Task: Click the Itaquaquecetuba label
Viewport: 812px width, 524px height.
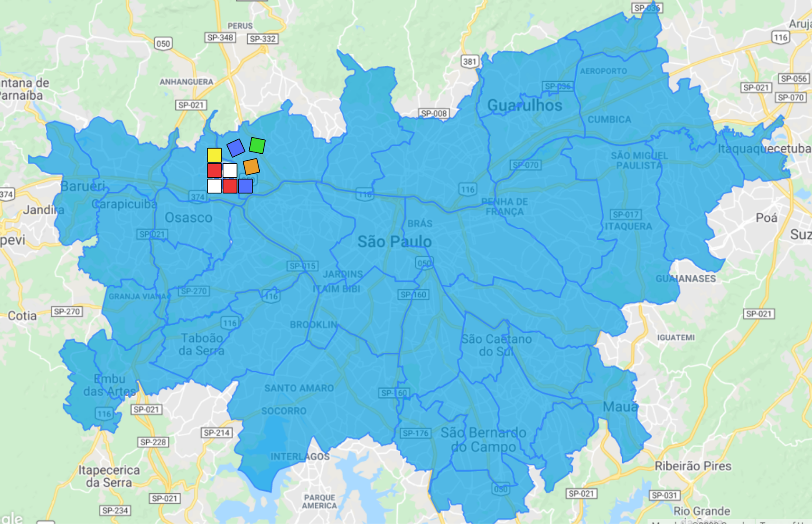Action: click(x=764, y=148)
